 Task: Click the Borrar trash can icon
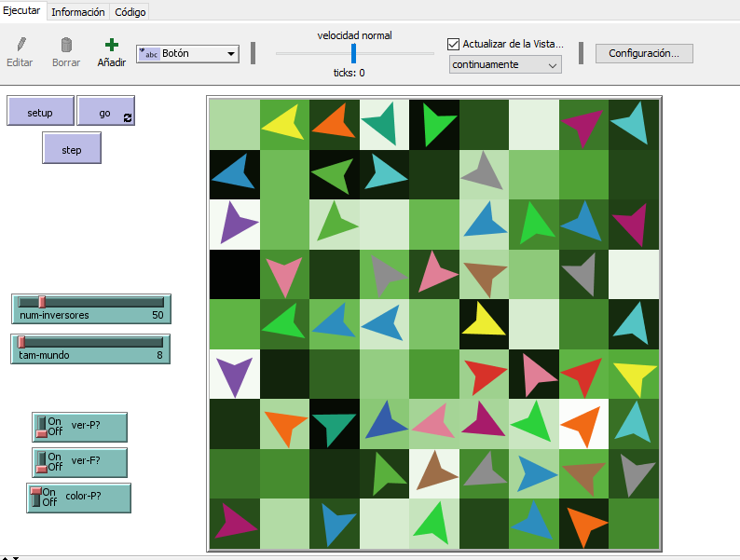[66, 45]
